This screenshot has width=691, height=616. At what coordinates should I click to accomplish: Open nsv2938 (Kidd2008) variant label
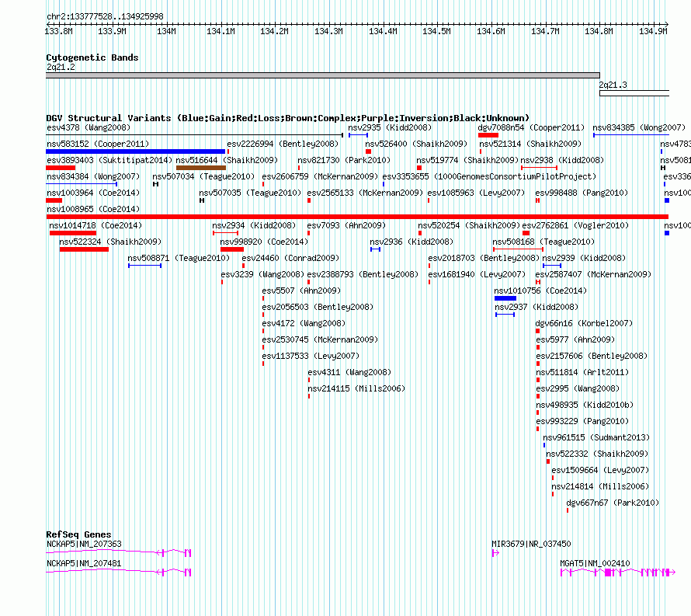[562, 160]
